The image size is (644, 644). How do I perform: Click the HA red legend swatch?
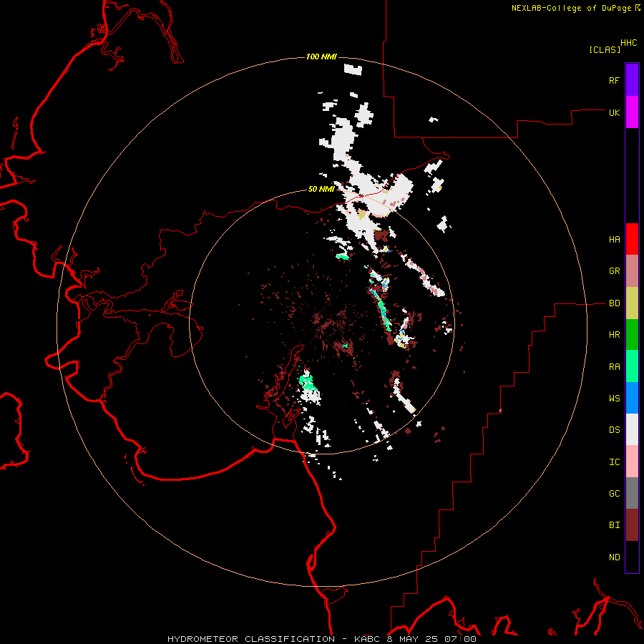click(632, 239)
